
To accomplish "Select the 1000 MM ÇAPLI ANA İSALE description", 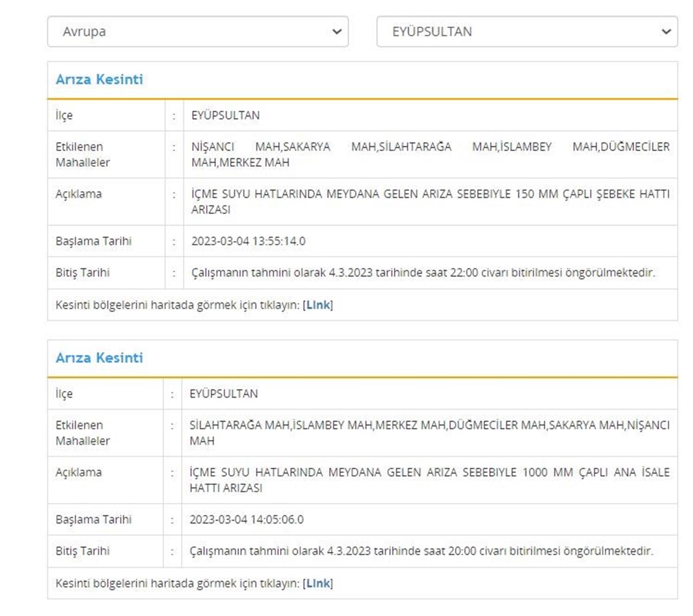I will click(429, 480).
